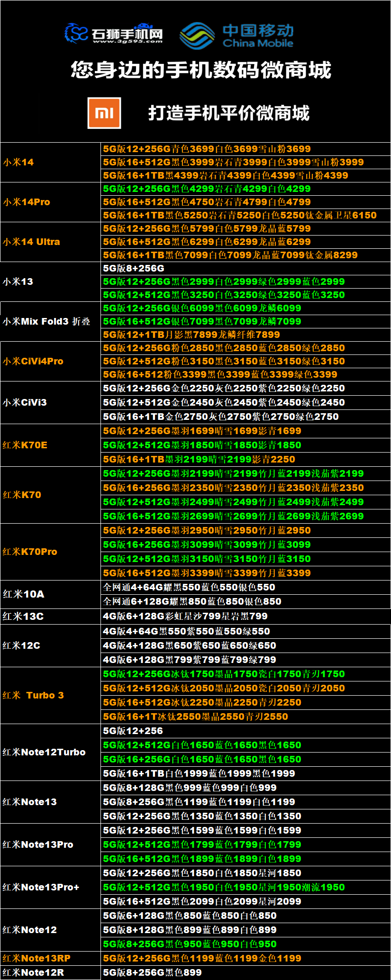Select the 红米K70E model cell
Screen dimensions: 391x980
pos(51,445)
